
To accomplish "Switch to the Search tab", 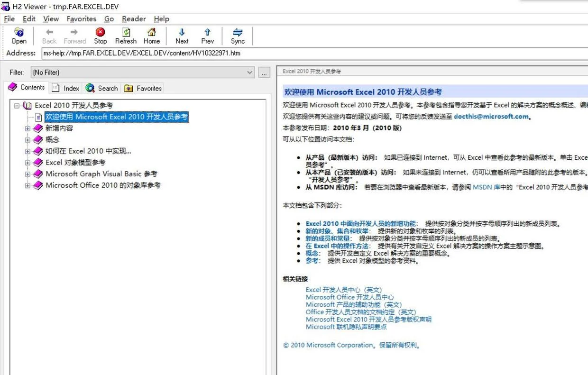I will tap(101, 88).
